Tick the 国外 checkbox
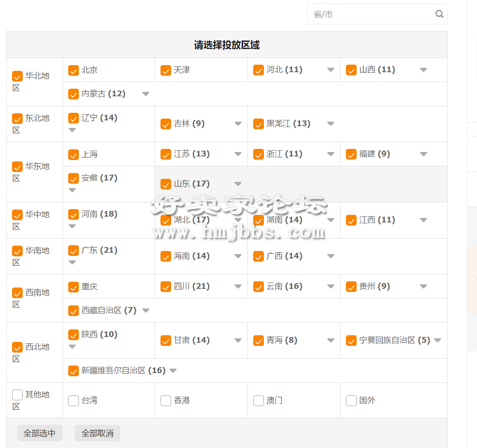Screen dimensions: 477x448 (351, 401)
